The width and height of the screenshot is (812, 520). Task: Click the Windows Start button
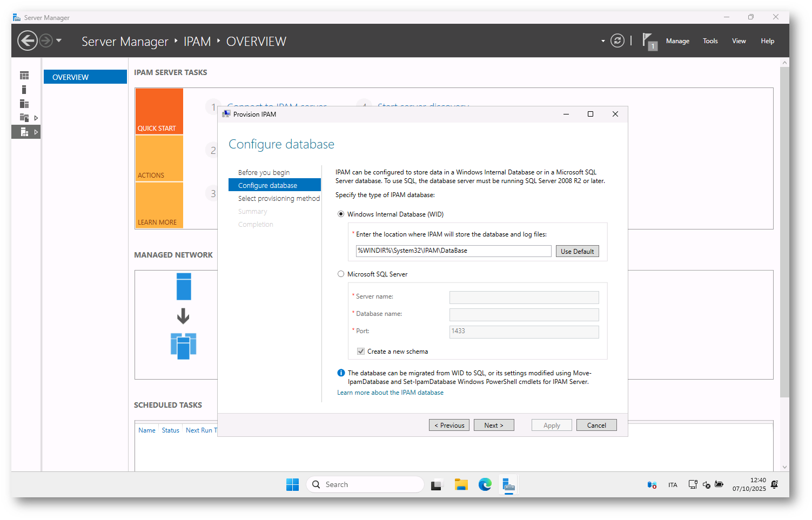click(292, 484)
